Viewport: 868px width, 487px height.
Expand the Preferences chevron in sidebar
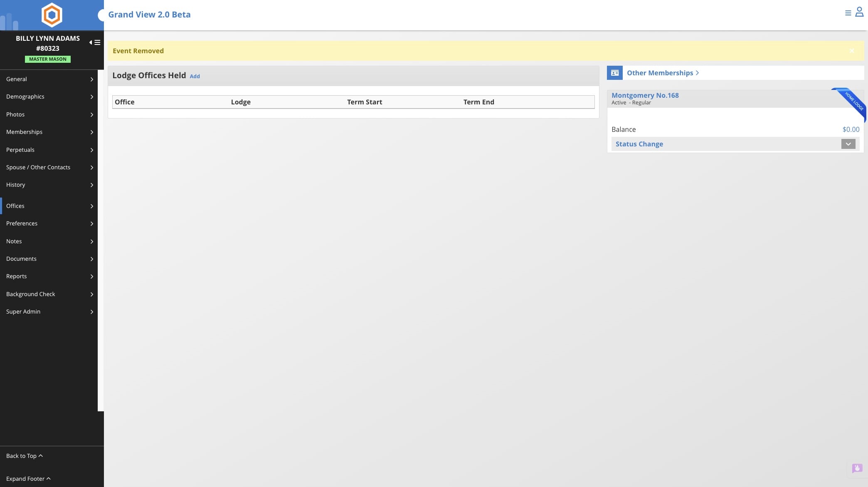pyautogui.click(x=91, y=223)
